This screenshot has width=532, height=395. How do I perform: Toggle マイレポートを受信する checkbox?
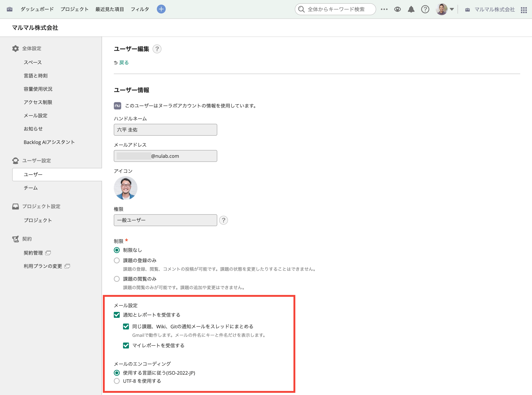click(x=126, y=346)
